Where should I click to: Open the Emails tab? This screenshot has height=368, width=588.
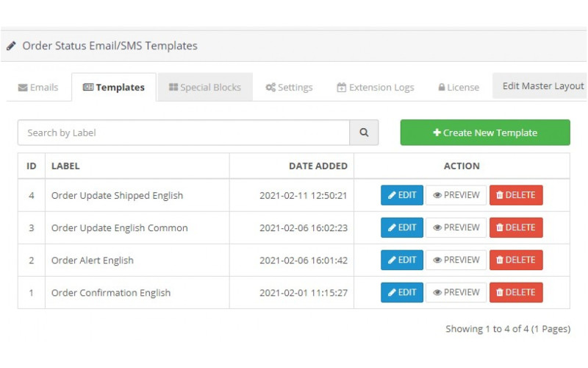pos(38,88)
